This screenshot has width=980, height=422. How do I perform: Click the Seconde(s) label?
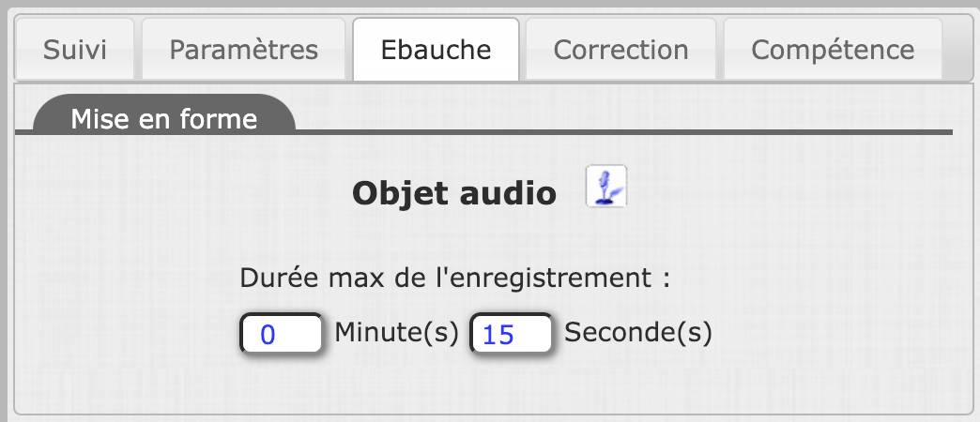tap(638, 332)
